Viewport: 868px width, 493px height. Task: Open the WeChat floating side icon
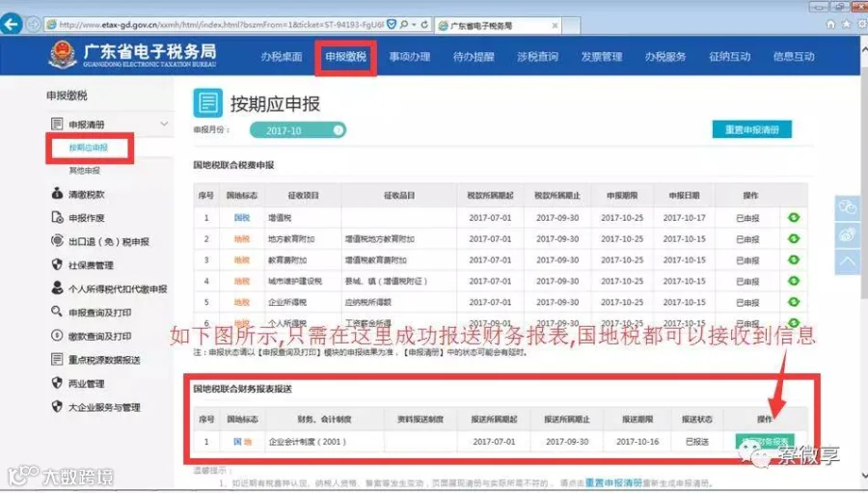pyautogui.click(x=848, y=207)
